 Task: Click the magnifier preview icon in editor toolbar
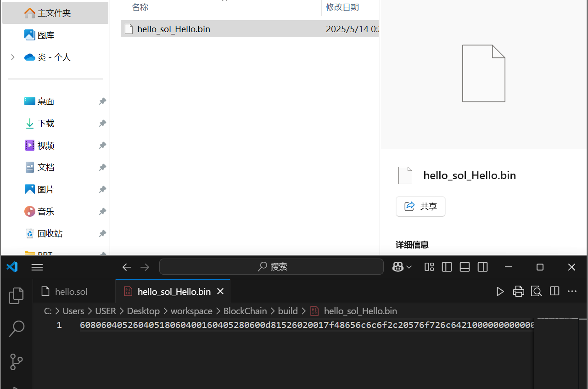536,291
